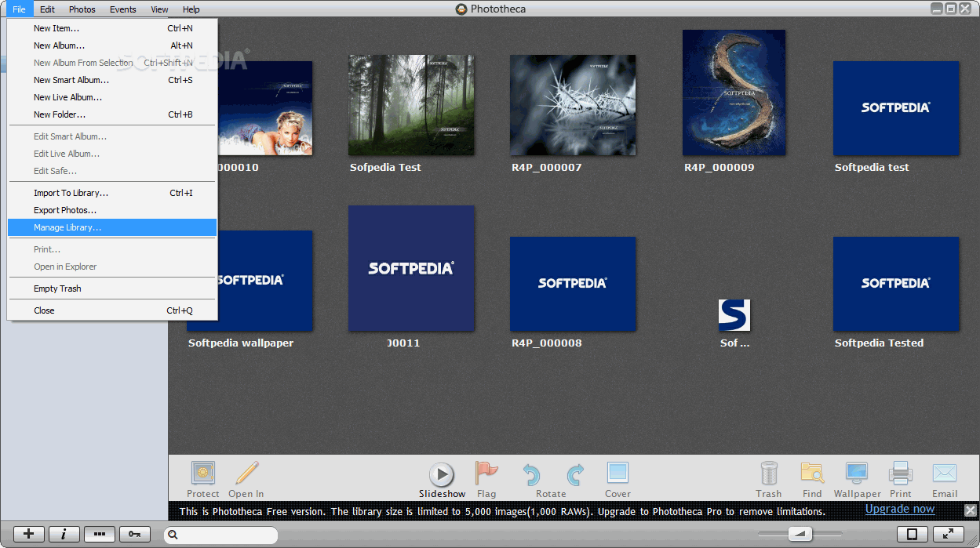Click the thumbnail size slider handle

[x=800, y=534]
